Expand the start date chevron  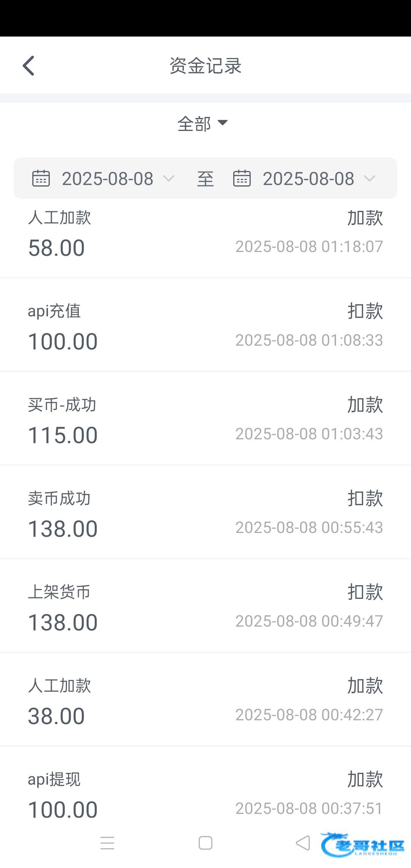(x=169, y=178)
